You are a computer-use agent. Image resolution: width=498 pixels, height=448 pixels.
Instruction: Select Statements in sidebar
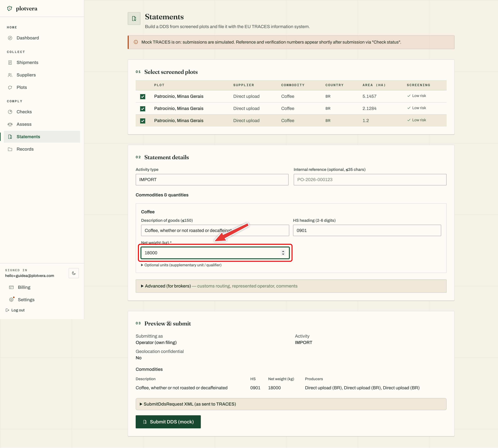coord(42,137)
